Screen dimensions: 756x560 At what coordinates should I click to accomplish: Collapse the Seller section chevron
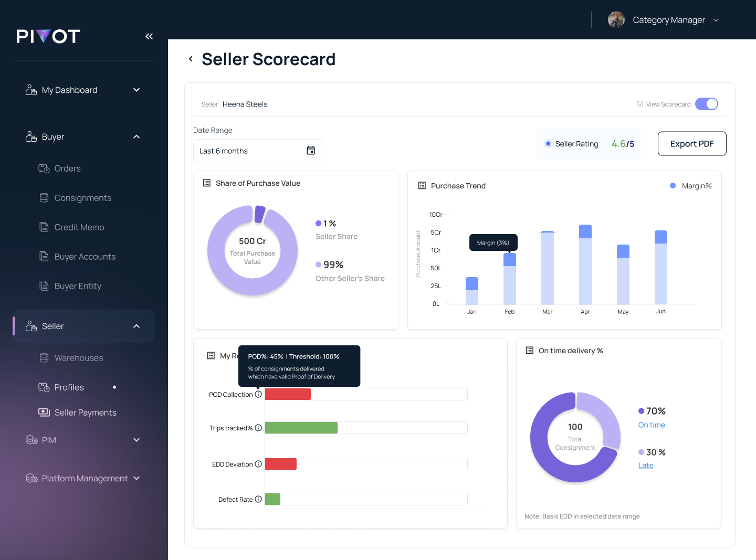coord(136,326)
